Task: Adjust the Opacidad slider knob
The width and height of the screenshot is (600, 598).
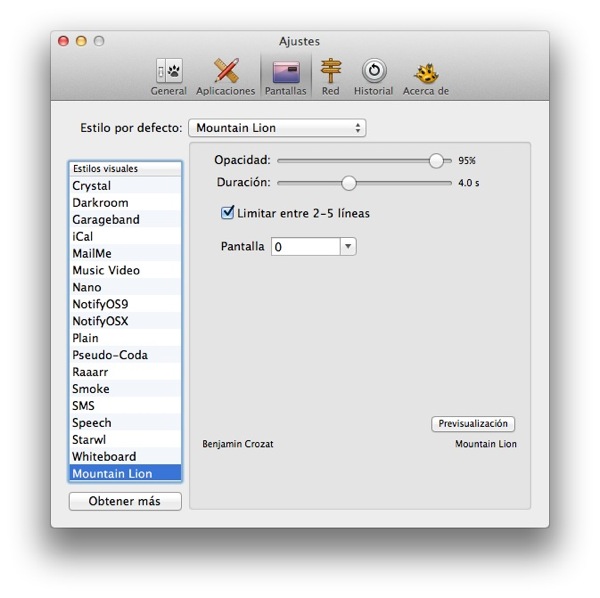Action: tap(436, 161)
